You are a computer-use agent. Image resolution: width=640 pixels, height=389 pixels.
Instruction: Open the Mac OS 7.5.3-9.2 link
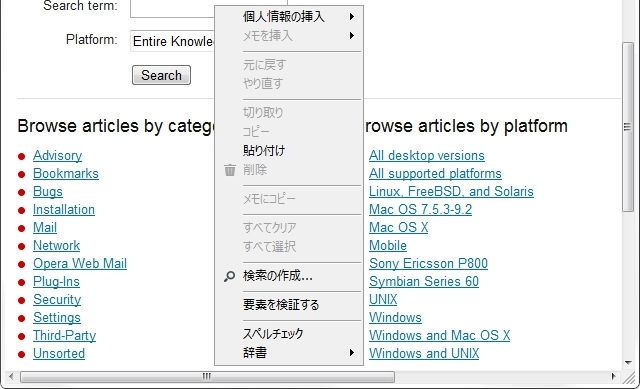[x=420, y=209]
